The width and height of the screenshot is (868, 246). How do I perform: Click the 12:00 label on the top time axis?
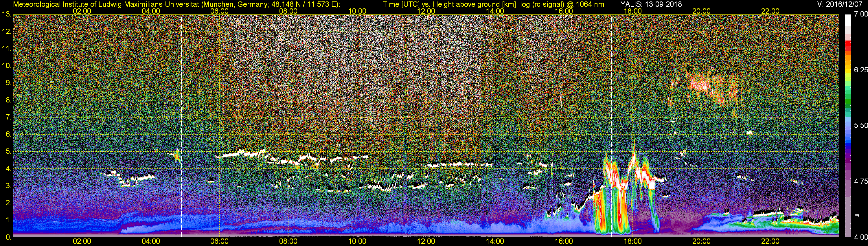(x=426, y=11)
